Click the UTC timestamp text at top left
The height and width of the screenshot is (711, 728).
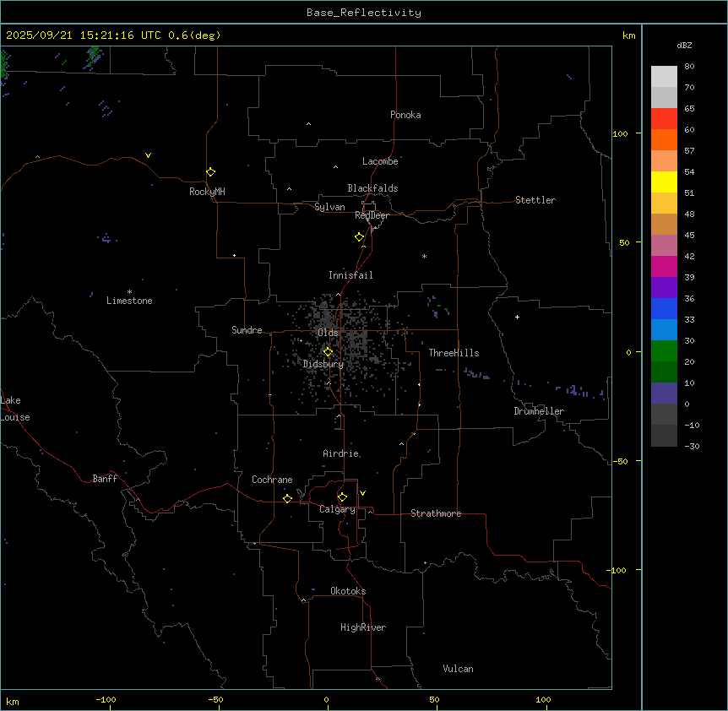coord(113,35)
